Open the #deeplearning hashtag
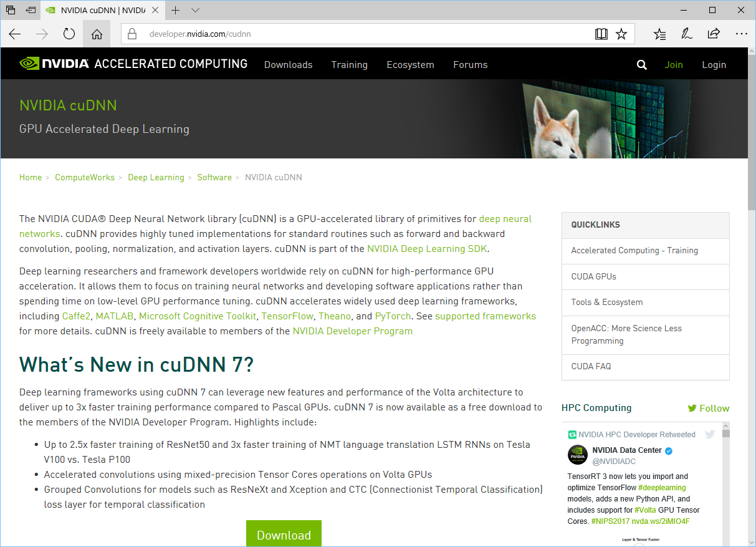The width and height of the screenshot is (756, 547). (x=662, y=487)
